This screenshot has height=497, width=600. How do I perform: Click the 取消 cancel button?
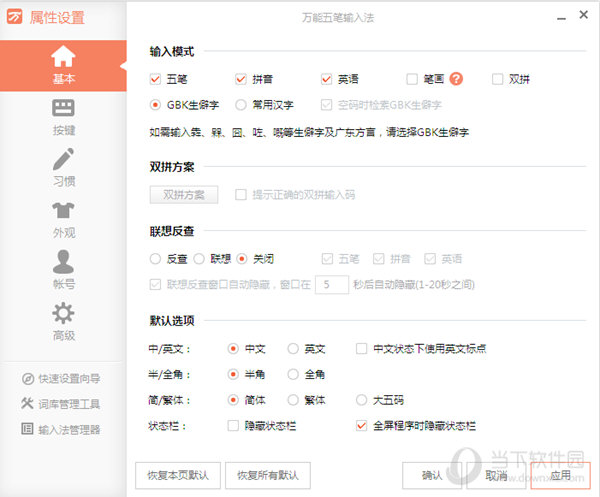[496, 476]
